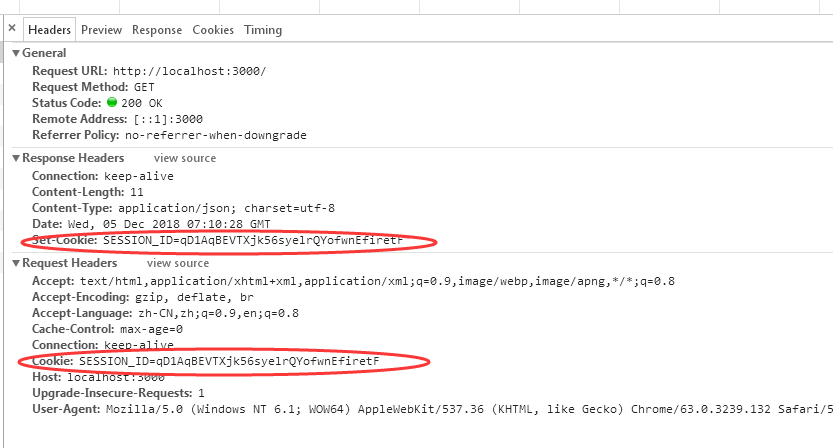Image resolution: width=833 pixels, height=448 pixels.
Task: Open the Preview tab
Action: pyautogui.click(x=101, y=30)
